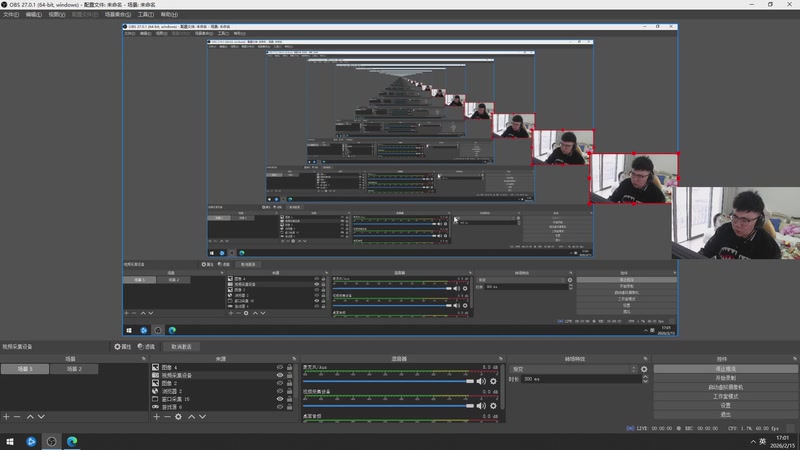Screen dimensions: 800x450
Task: Move source down with arrow icon
Action: [x=203, y=417]
